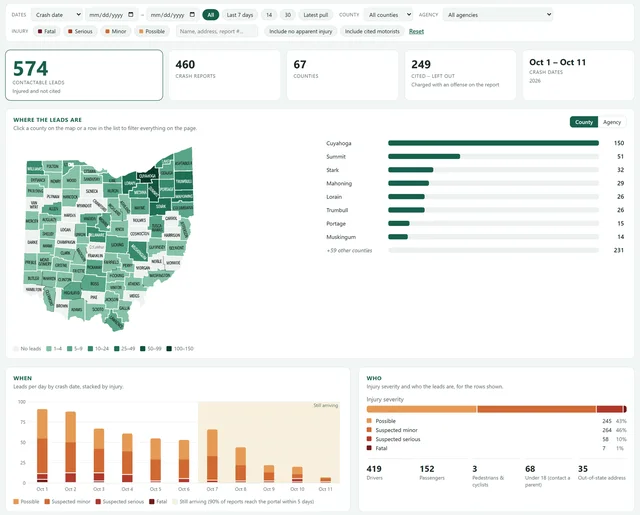Click Franklin county on the Ohio map

(96, 256)
